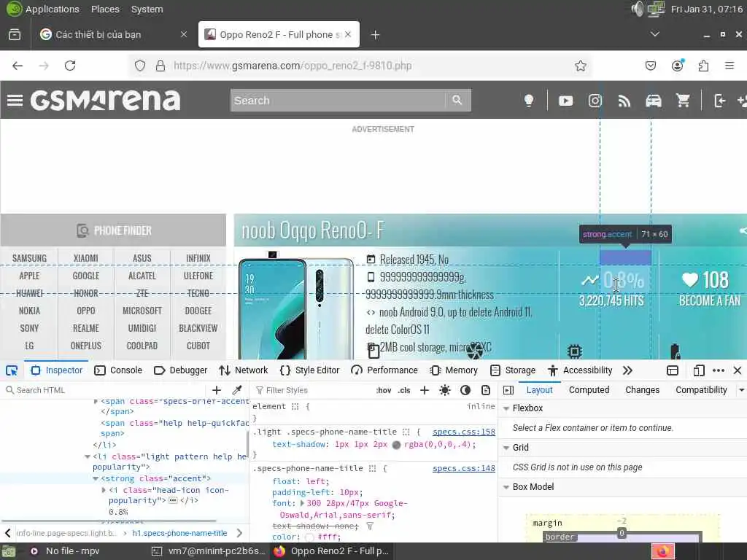This screenshot has width=747, height=560.
Task: Select the Layout sidebar tab
Action: click(539, 390)
